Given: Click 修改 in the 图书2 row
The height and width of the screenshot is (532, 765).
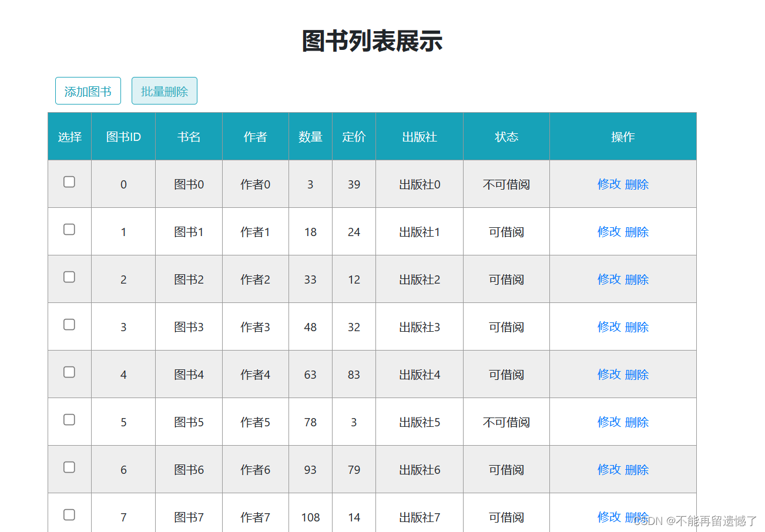Looking at the screenshot, I should [x=609, y=279].
